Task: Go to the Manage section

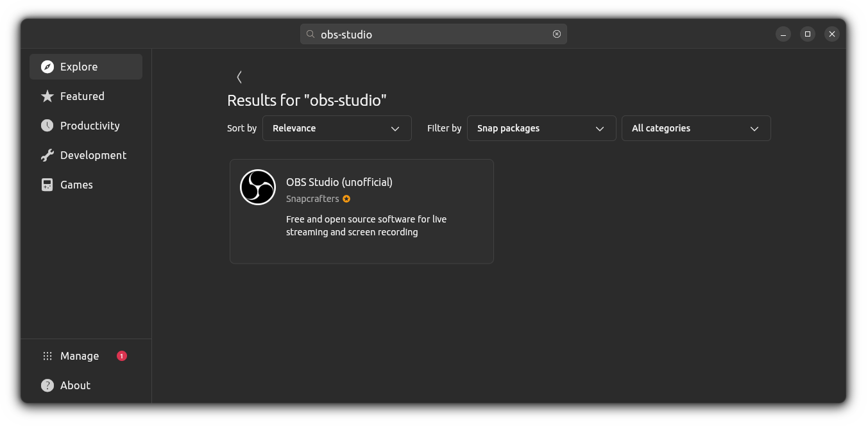Action: coord(79,356)
